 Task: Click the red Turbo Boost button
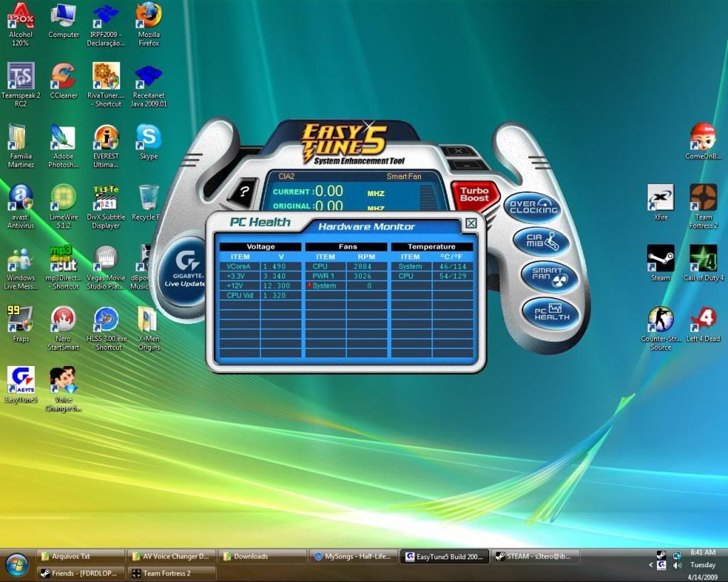[474, 195]
